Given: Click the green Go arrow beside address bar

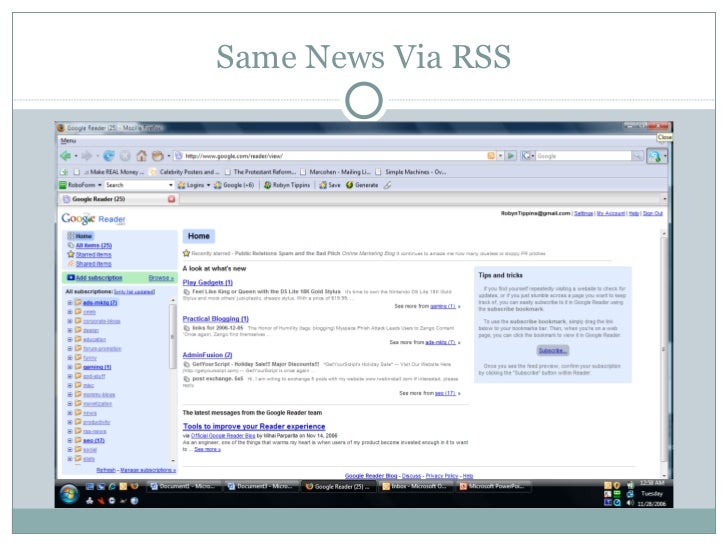Looking at the screenshot, I should tap(511, 156).
